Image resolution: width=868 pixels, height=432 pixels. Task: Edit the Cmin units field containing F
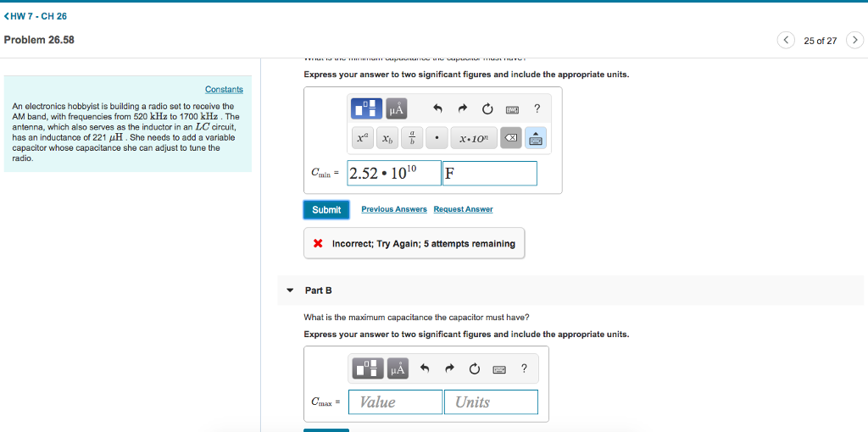pyautogui.click(x=490, y=173)
